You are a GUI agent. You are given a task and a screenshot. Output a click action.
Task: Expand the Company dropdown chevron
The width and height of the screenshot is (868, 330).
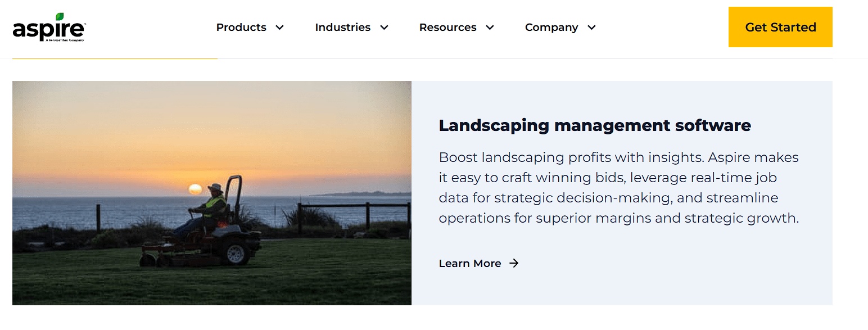coord(591,27)
